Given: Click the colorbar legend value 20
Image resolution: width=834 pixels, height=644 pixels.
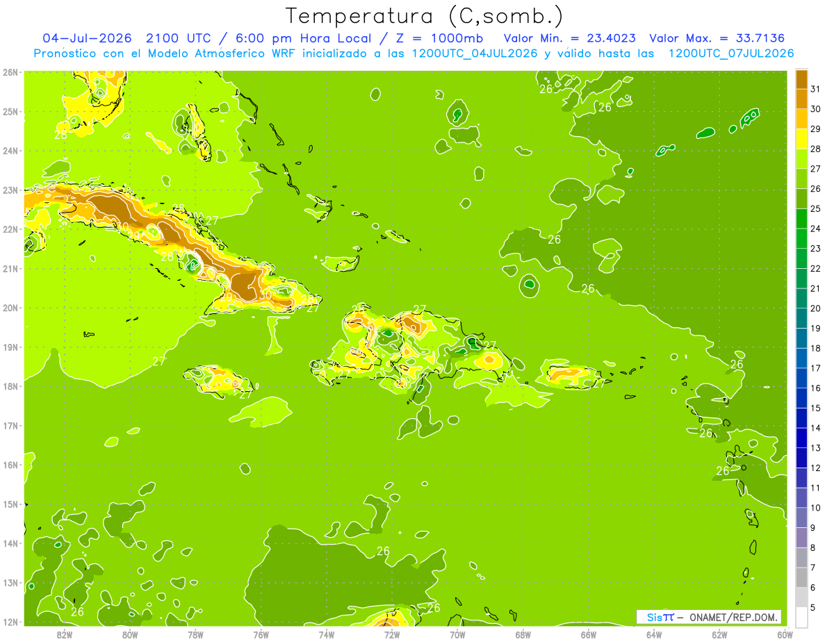Looking at the screenshot, I should 816,308.
